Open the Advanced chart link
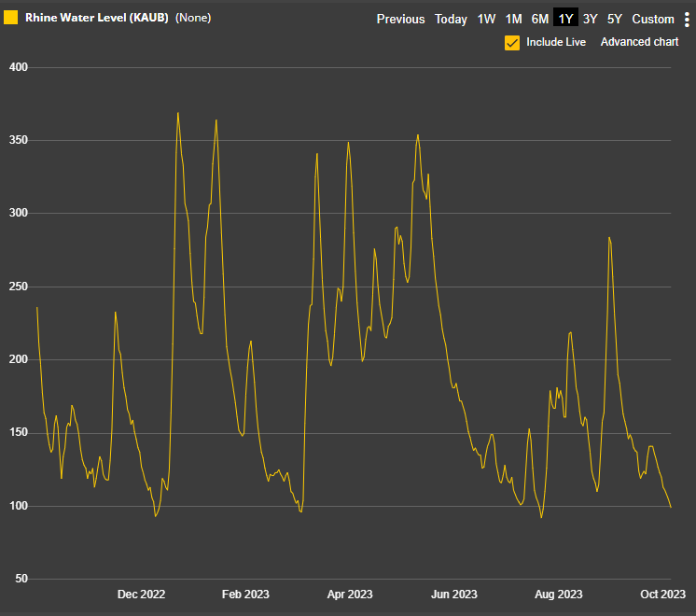696x616 pixels. tap(639, 42)
